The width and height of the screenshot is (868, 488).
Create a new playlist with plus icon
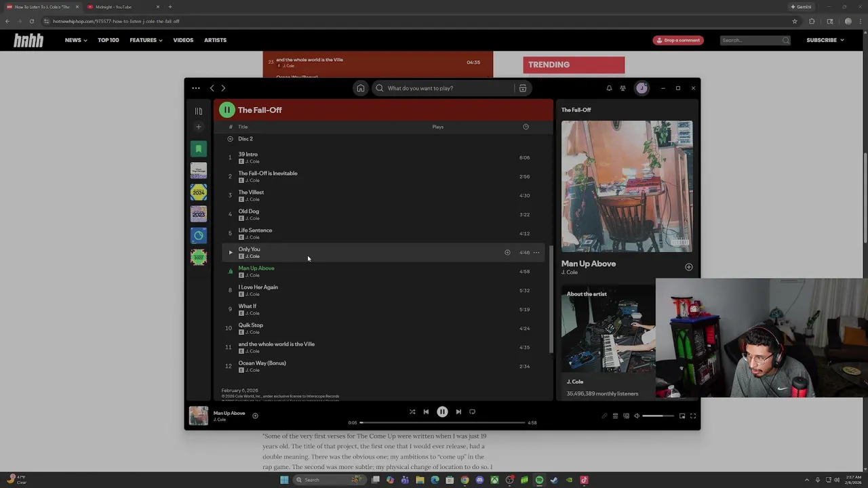pyautogui.click(x=199, y=127)
